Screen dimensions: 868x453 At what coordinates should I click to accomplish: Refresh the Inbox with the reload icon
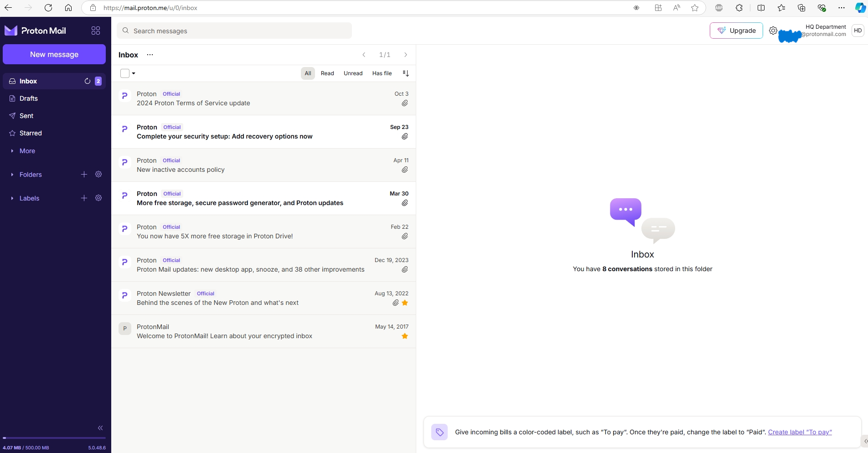point(88,81)
